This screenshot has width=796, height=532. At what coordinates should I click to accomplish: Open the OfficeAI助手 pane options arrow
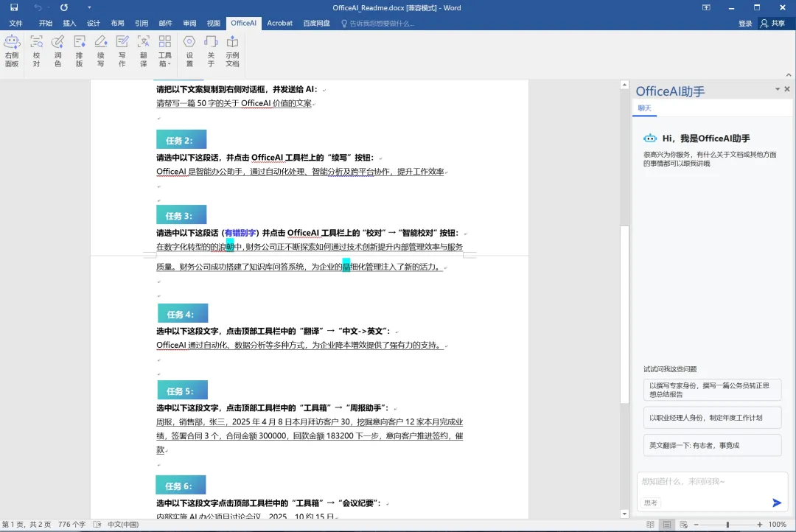(x=778, y=89)
